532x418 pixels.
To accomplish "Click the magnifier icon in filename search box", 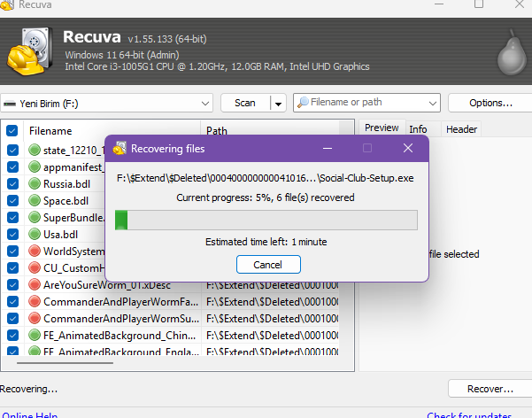I will [303, 102].
